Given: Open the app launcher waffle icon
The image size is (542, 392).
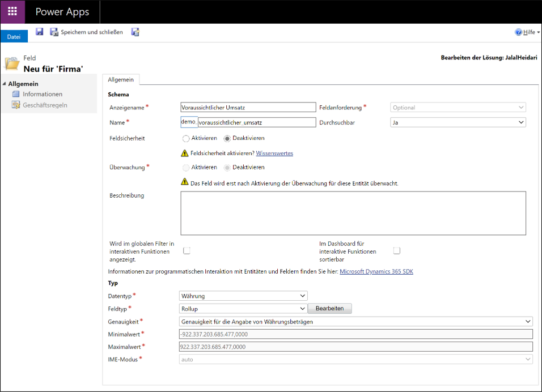Looking at the screenshot, I should pyautogui.click(x=12, y=11).
